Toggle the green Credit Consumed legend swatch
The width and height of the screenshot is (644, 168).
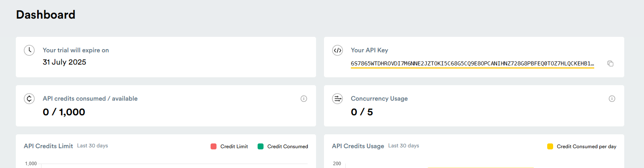(261, 147)
